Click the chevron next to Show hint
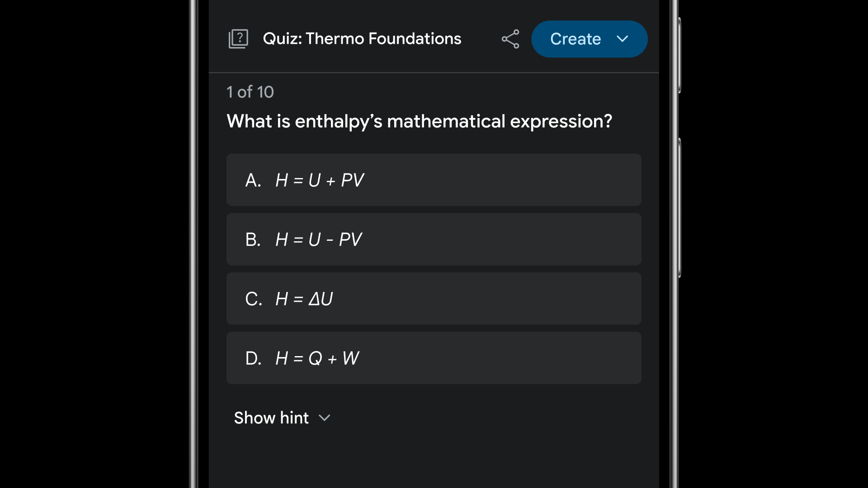This screenshot has width=868, height=488. 324,418
